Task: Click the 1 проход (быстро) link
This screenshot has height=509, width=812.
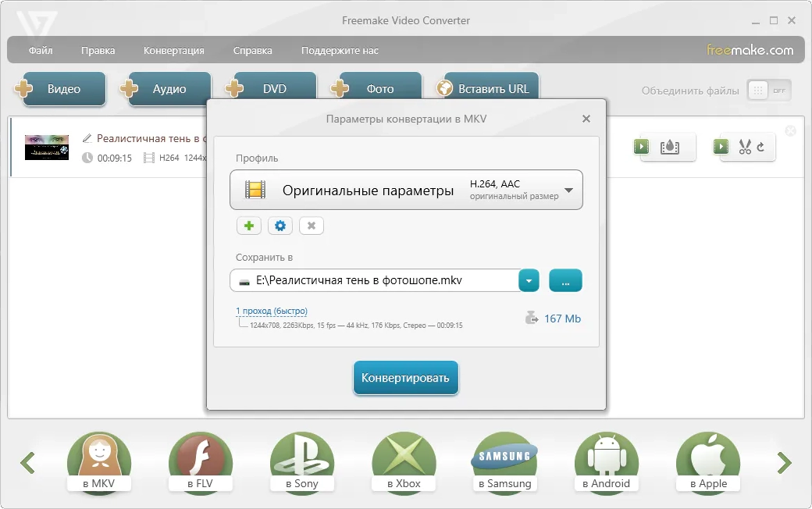Action: 272,311
